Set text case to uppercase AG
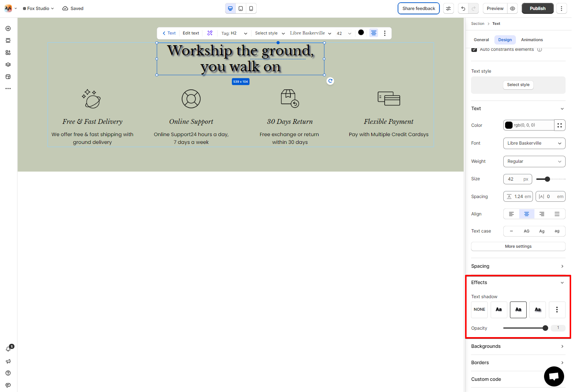Image resolution: width=573 pixels, height=392 pixels. point(526,231)
